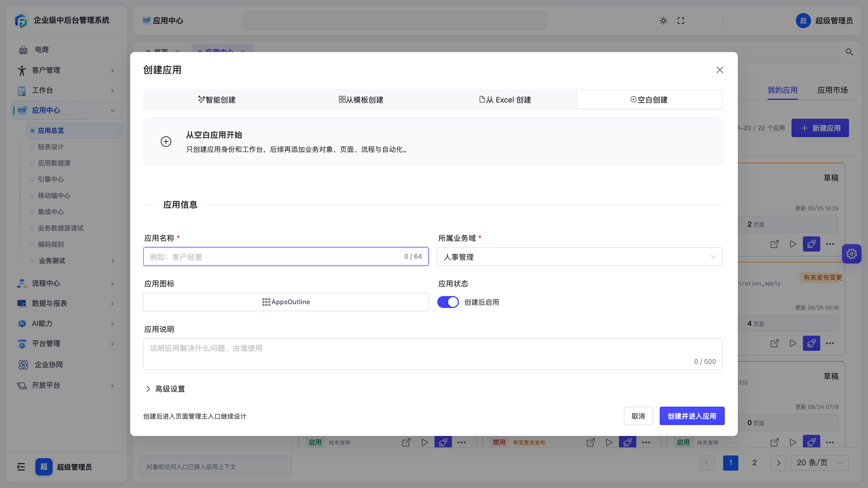868x488 pixels.
Task: Open externally the app updated 08/24 07:19
Action: pyautogui.click(x=775, y=442)
